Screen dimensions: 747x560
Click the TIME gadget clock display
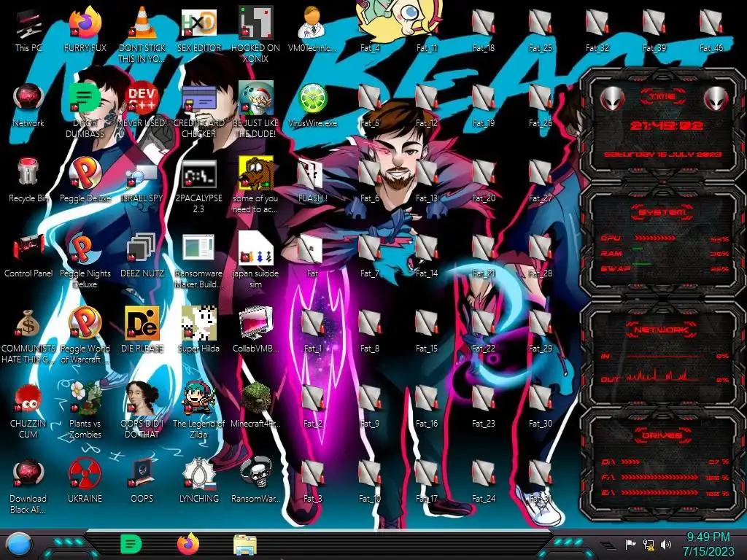coord(667,125)
